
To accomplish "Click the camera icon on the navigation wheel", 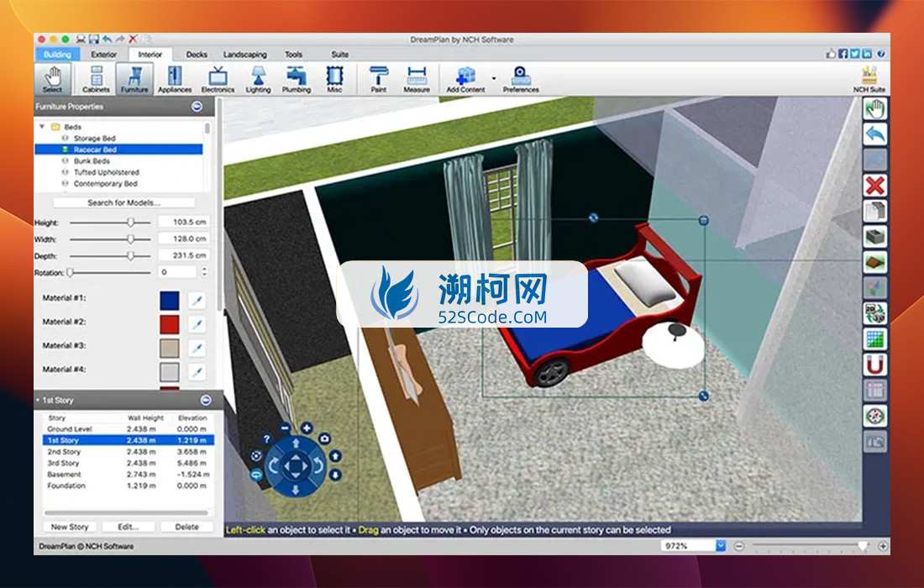I will [x=325, y=438].
